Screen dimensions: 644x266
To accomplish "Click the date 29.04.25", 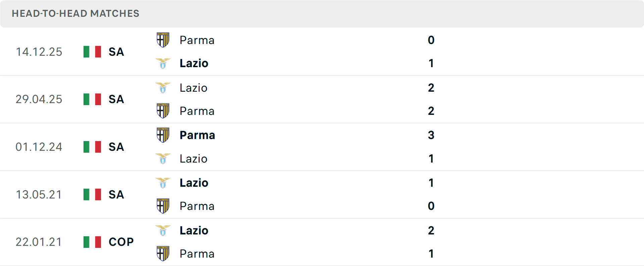I will [x=39, y=99].
